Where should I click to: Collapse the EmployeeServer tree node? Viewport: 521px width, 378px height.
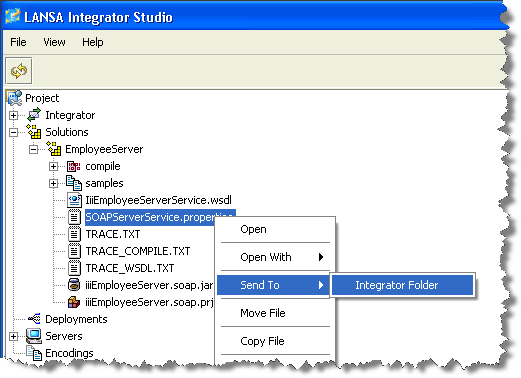click(33, 149)
